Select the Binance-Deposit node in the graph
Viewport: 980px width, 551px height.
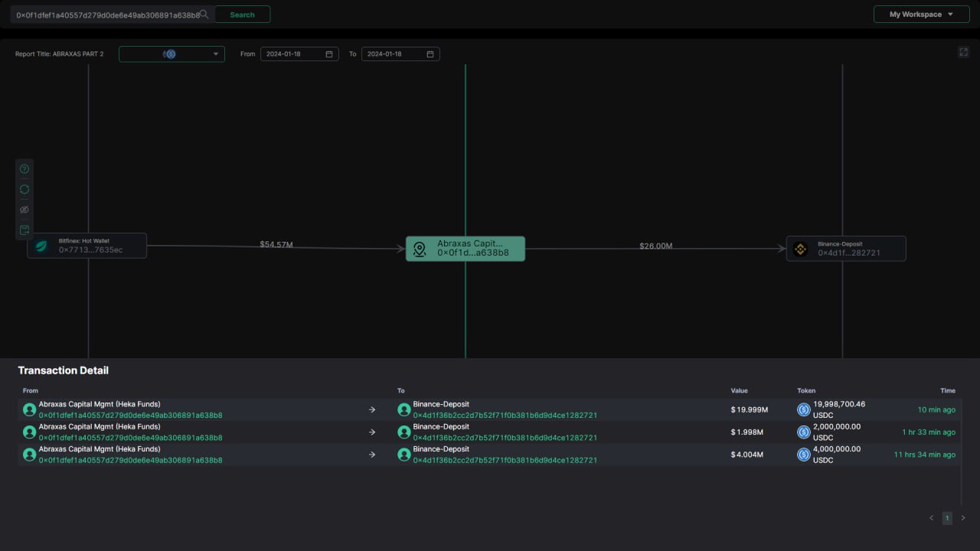click(846, 249)
